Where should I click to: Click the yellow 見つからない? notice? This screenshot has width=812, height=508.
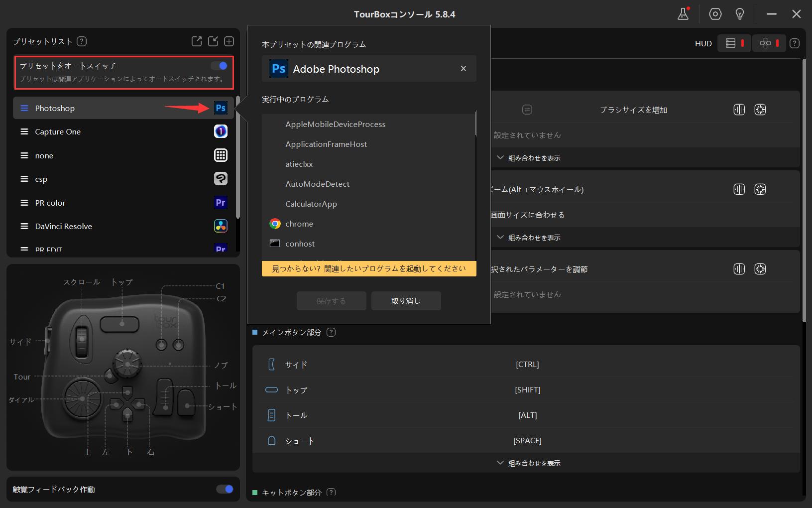(x=369, y=268)
